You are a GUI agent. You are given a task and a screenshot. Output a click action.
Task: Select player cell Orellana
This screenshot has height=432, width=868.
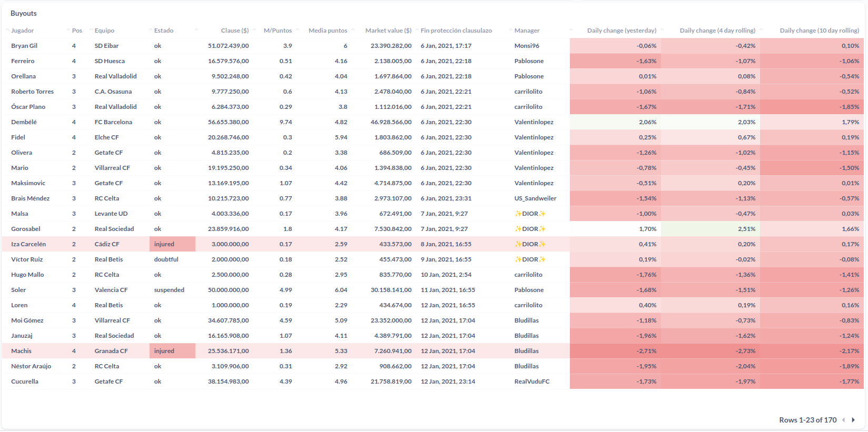click(24, 76)
